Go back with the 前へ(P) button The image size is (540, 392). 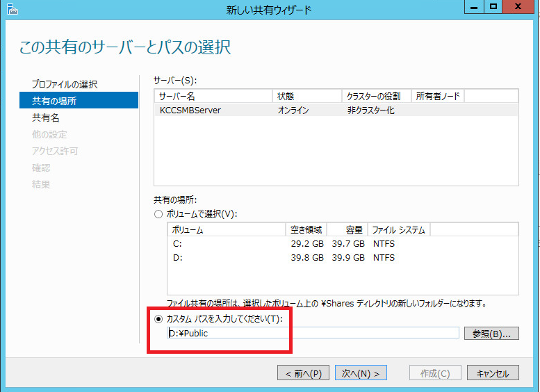pos(303,373)
